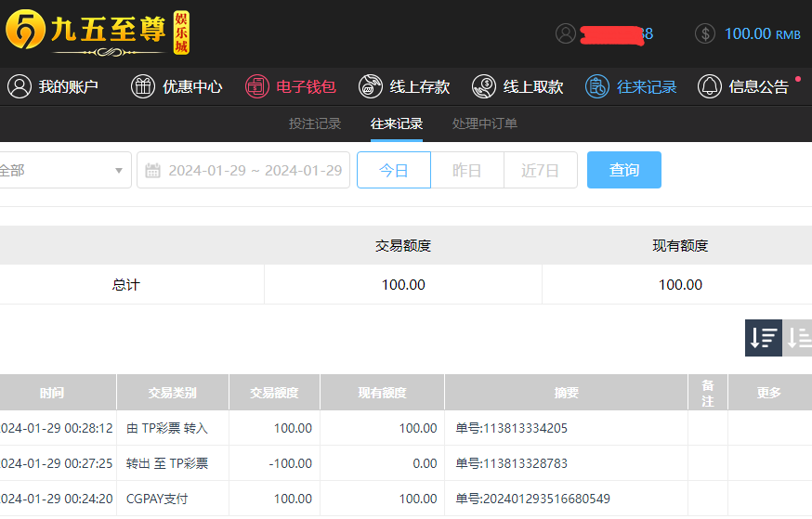The image size is (812, 519).
Task: Click the 现有额度 table column header
Action: tap(382, 393)
